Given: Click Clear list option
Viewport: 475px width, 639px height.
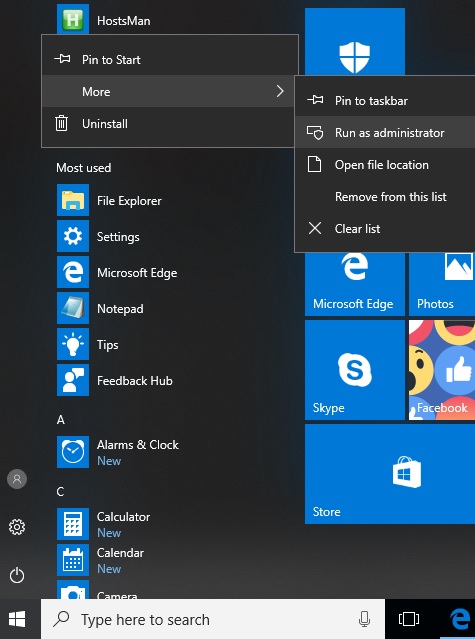Looking at the screenshot, I should click(x=385, y=229).
